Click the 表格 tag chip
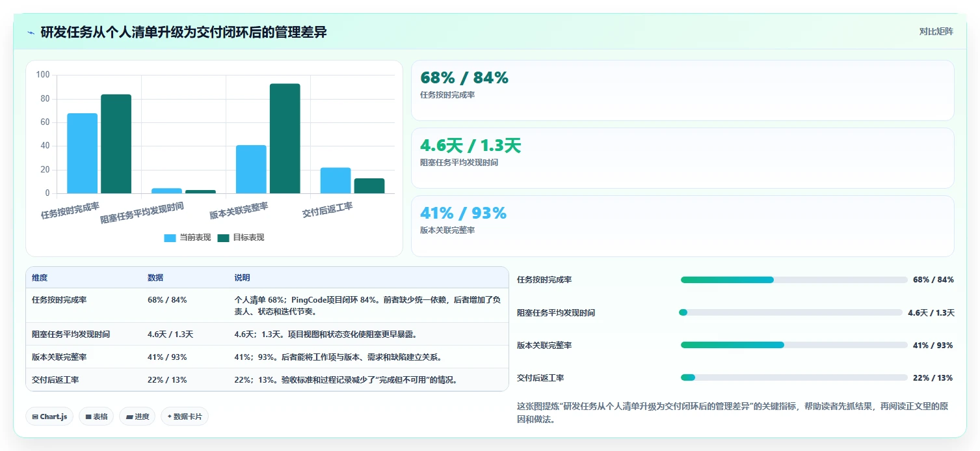Screen dimensions: 980x451 click(x=96, y=417)
